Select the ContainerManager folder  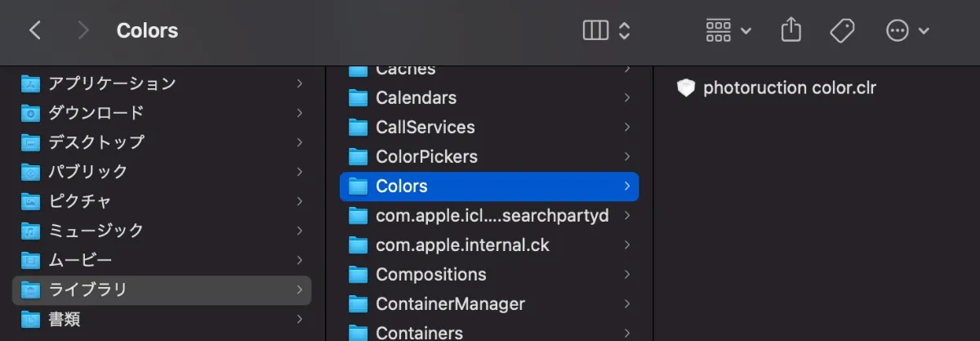point(450,304)
